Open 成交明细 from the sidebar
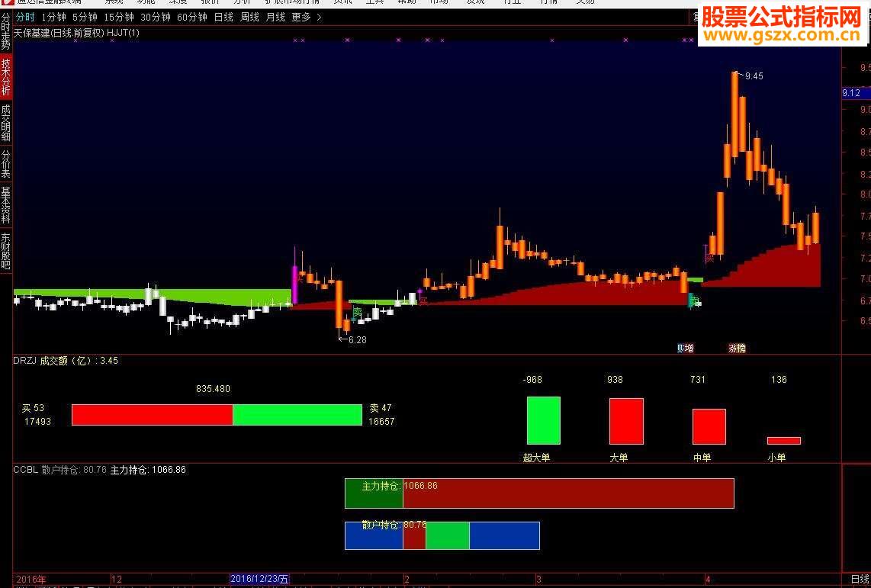The height and width of the screenshot is (588, 871). pos(5,122)
